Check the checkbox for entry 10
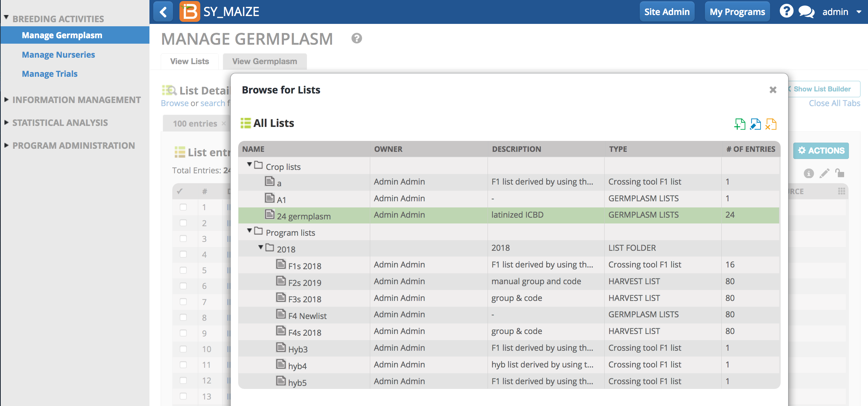The width and height of the screenshot is (868, 406). coord(183,349)
